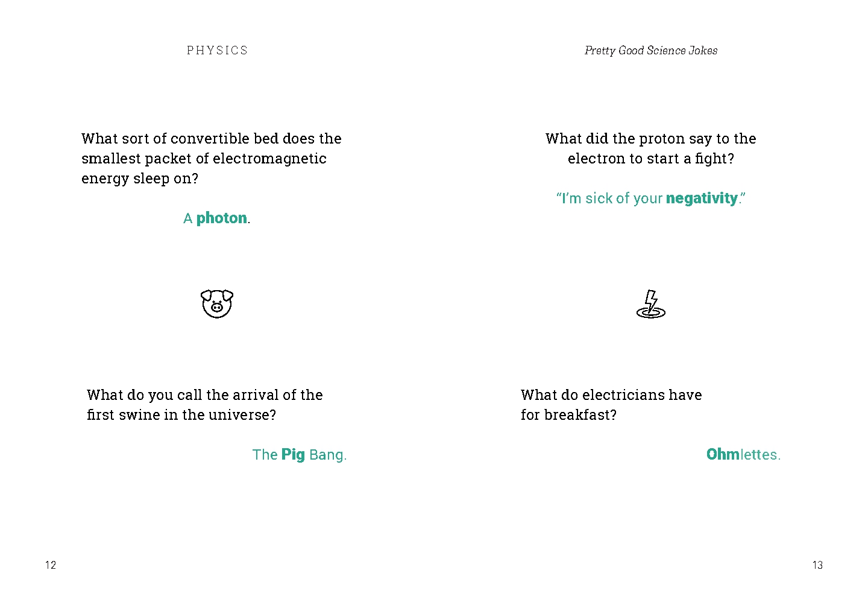The image size is (868, 608).
Task: Click the Pretty Good Science Jokes title
Action: (651, 51)
